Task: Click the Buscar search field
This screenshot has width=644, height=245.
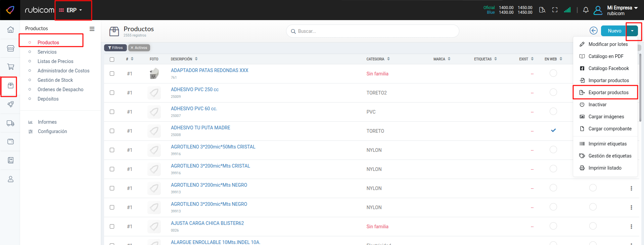Action: (x=373, y=31)
